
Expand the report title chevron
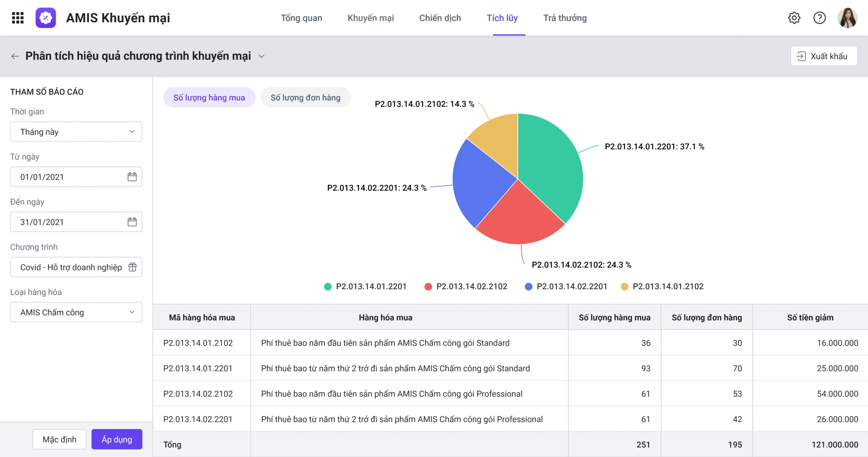pyautogui.click(x=261, y=56)
